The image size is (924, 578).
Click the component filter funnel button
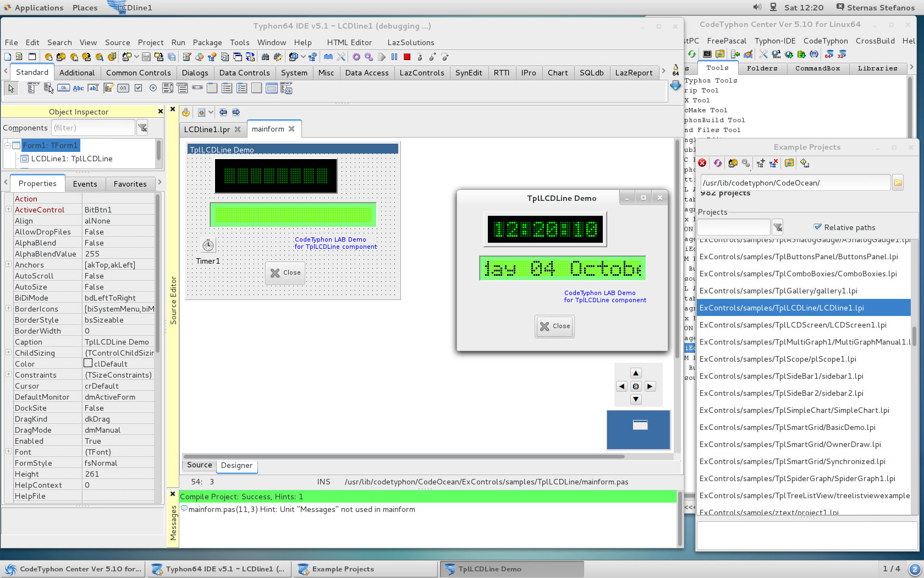(x=142, y=128)
